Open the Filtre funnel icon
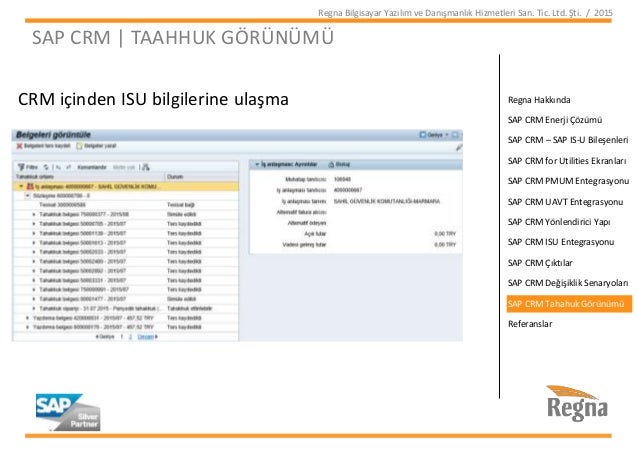This screenshot has height=450, width=638. 21,167
